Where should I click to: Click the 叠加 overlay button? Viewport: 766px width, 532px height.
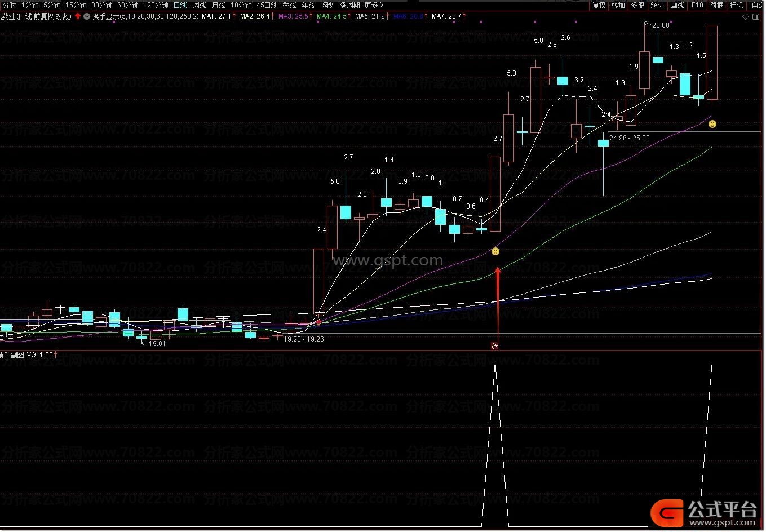pyautogui.click(x=618, y=5)
